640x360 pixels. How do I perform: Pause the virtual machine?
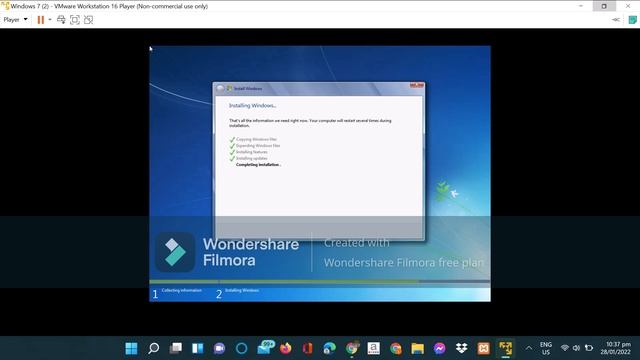click(40, 20)
